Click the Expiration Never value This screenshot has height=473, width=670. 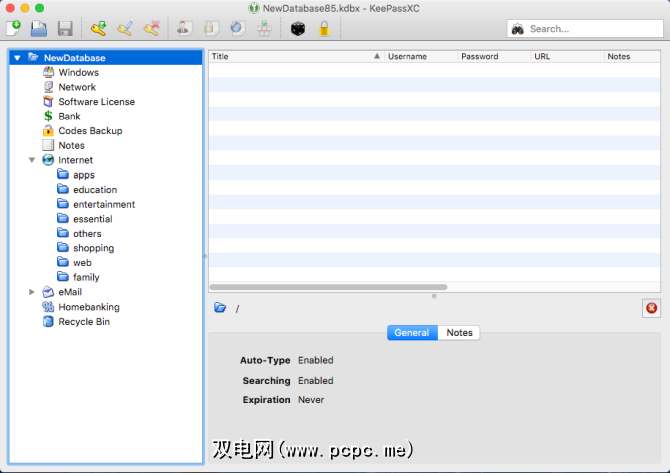click(x=311, y=400)
